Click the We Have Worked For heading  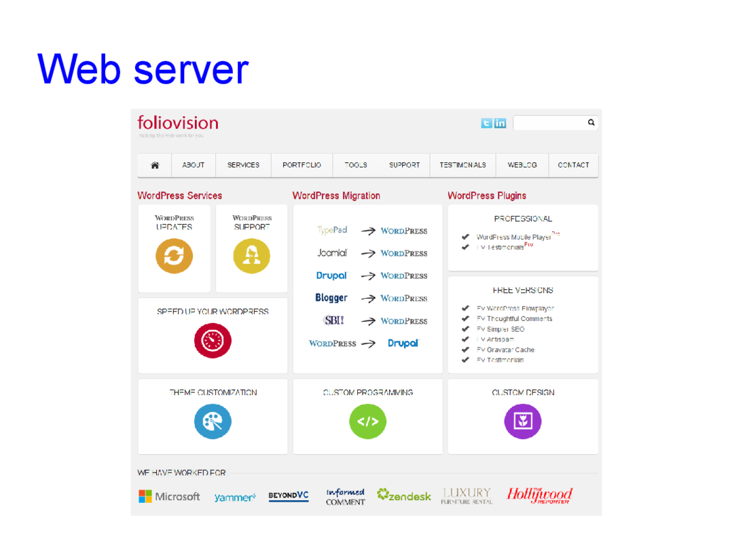pyautogui.click(x=181, y=473)
